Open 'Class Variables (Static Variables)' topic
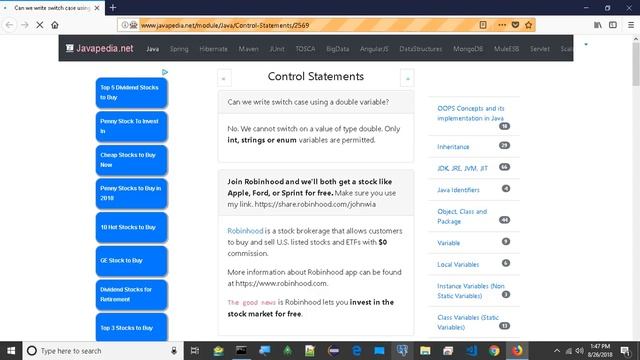 tap(468, 322)
